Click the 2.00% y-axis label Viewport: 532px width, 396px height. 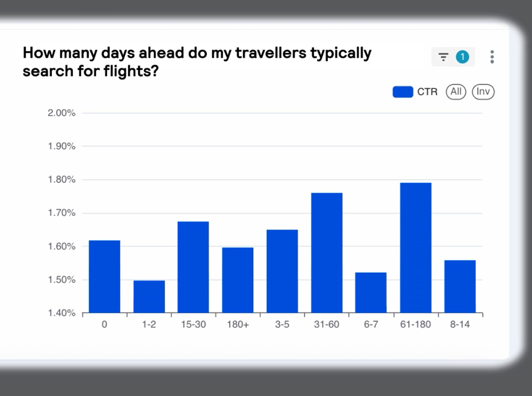click(62, 113)
